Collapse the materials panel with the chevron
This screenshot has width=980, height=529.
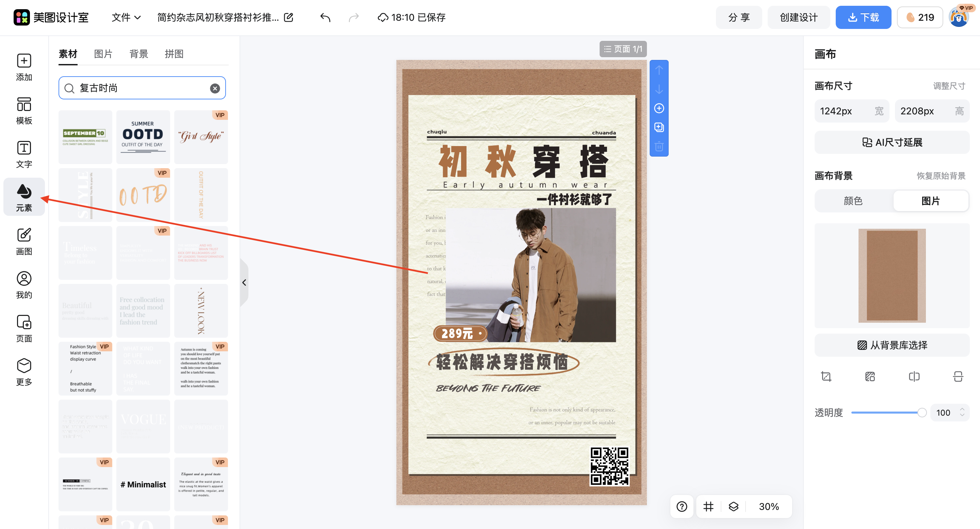pyautogui.click(x=244, y=283)
